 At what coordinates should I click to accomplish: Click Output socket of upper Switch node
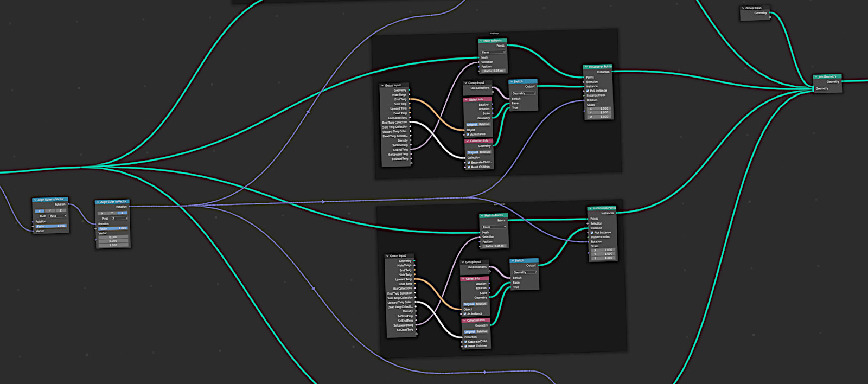(538, 87)
